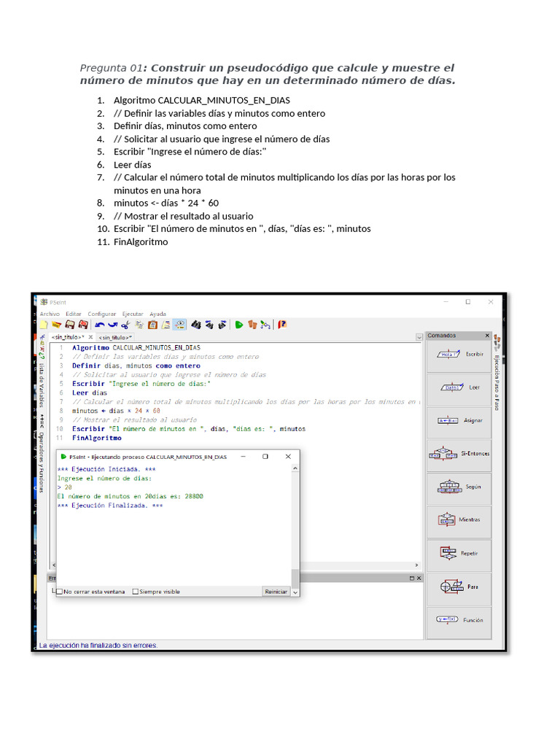The image size is (560, 747).
Task: Click the '*** Ejecución Finalizada. ***' line
Action: click(x=110, y=506)
